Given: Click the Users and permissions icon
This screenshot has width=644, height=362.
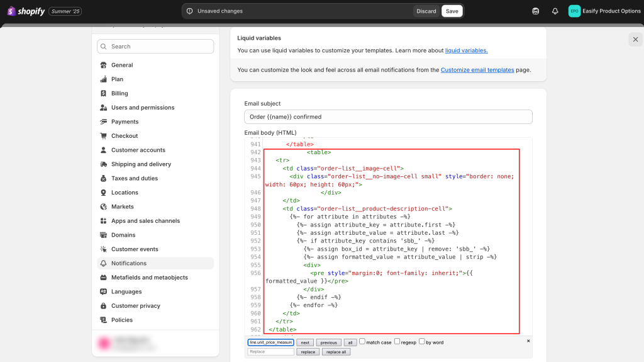Looking at the screenshot, I should [104, 108].
